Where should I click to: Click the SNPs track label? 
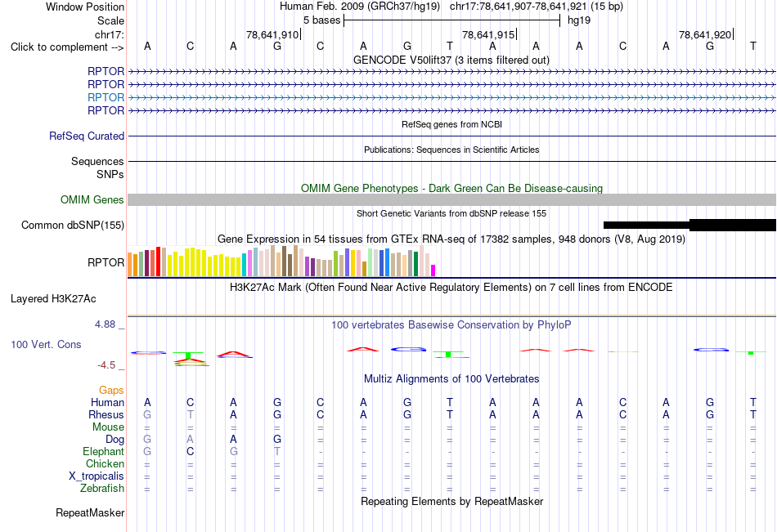click(110, 174)
